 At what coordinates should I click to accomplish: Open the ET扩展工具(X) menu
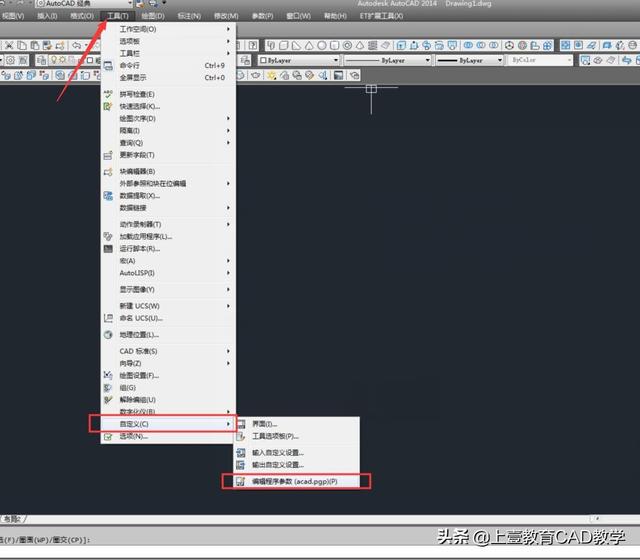pos(381,16)
